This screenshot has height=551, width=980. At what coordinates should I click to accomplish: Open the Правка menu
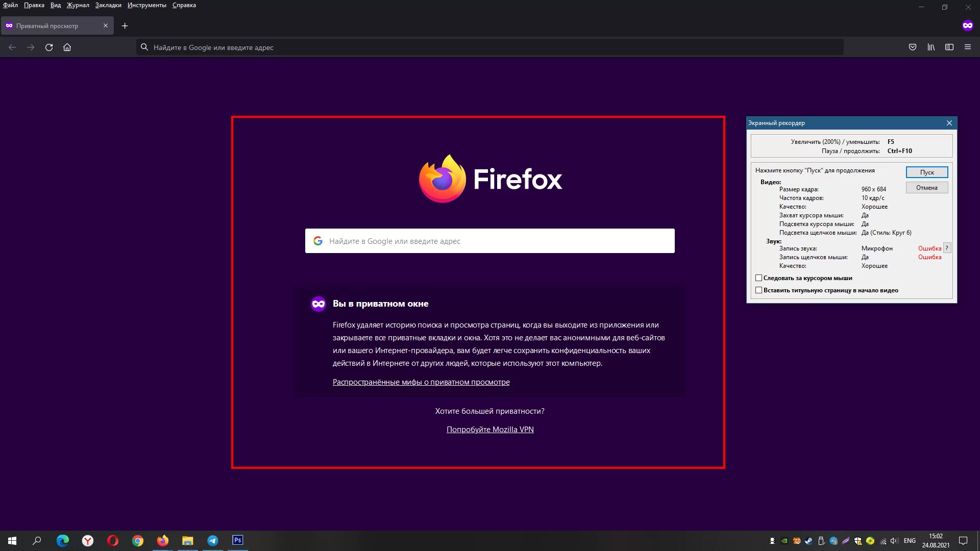[x=34, y=5]
